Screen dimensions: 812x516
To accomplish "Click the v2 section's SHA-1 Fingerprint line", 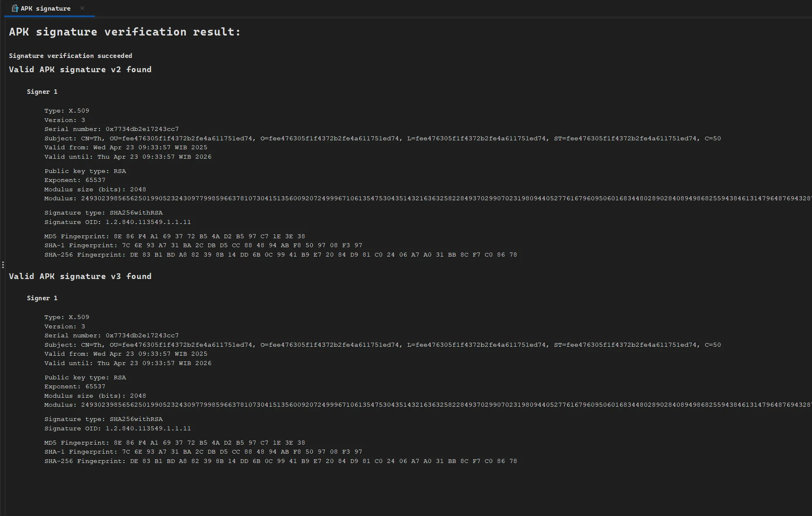I will coord(203,246).
